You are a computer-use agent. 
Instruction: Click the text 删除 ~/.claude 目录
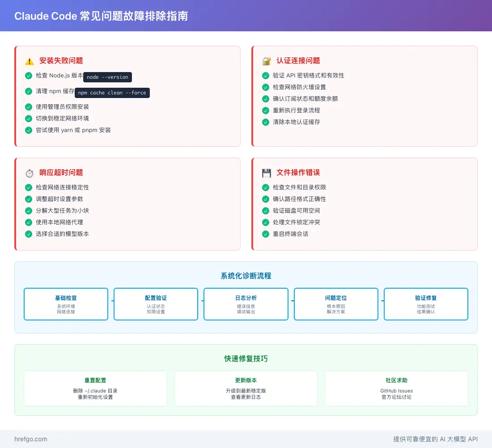[x=95, y=391]
